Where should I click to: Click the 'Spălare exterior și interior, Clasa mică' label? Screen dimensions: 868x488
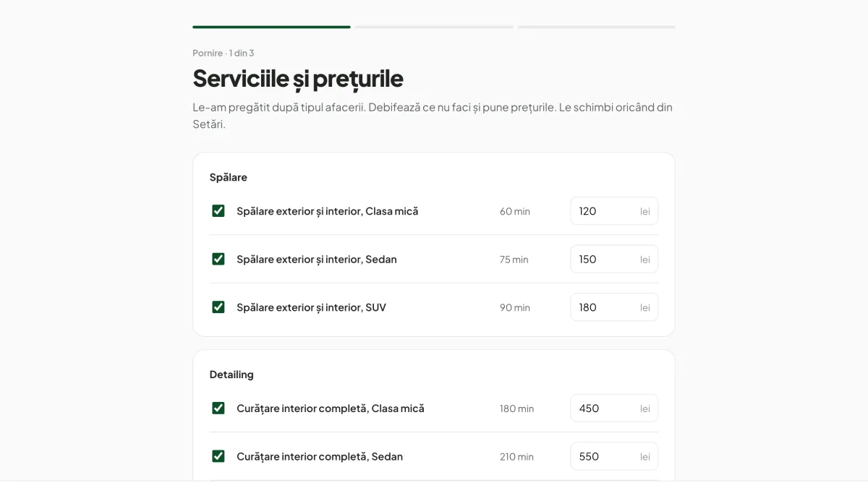[x=328, y=211]
